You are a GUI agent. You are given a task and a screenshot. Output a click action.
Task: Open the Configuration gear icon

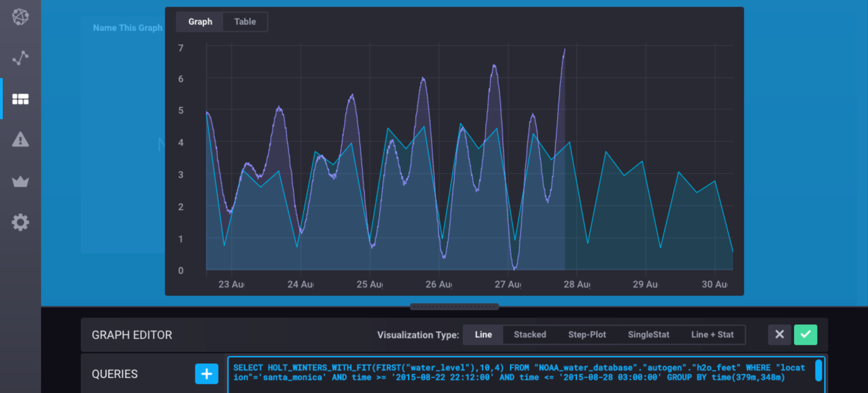20,223
